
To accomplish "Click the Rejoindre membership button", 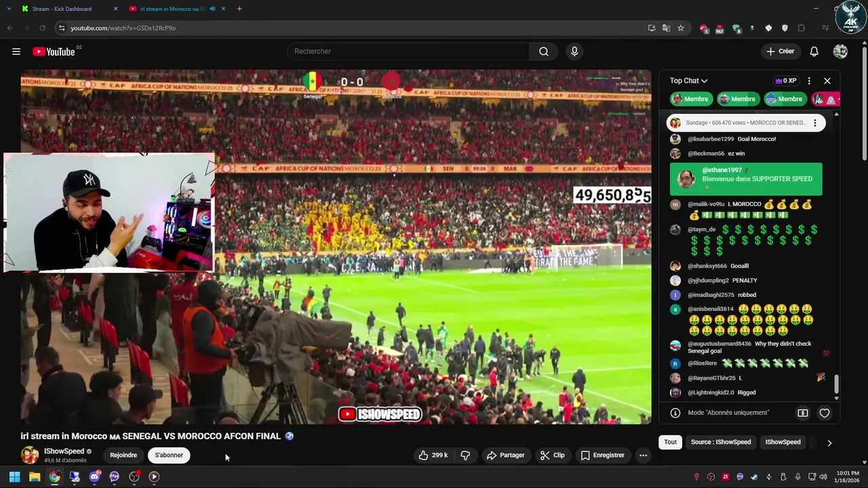I will click(123, 455).
